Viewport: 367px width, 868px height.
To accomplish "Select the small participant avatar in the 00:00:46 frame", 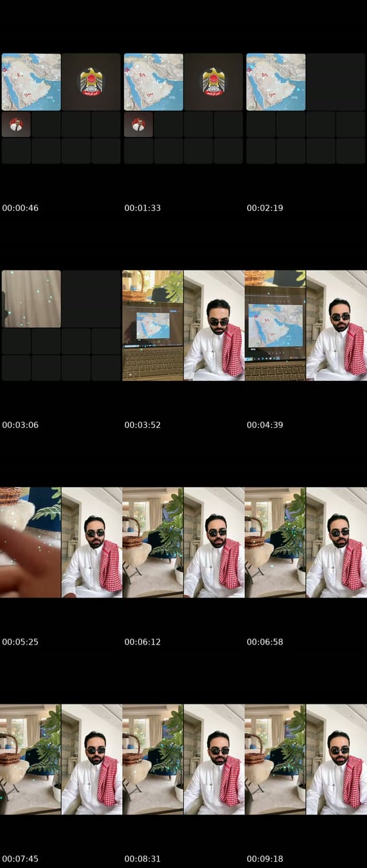I will pos(16,124).
